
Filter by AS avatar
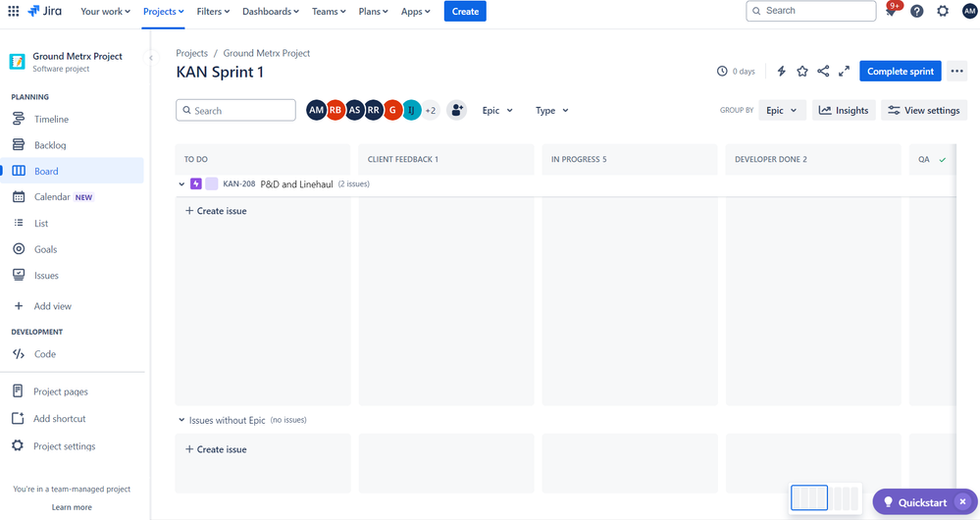click(354, 110)
